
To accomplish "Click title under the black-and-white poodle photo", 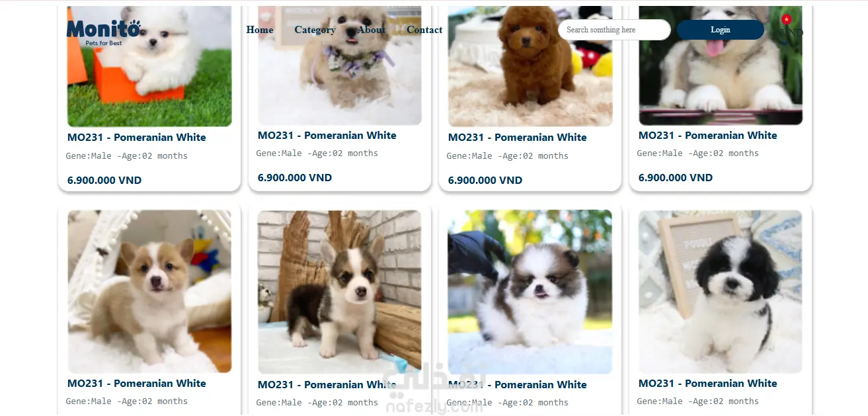I will coord(708,384).
